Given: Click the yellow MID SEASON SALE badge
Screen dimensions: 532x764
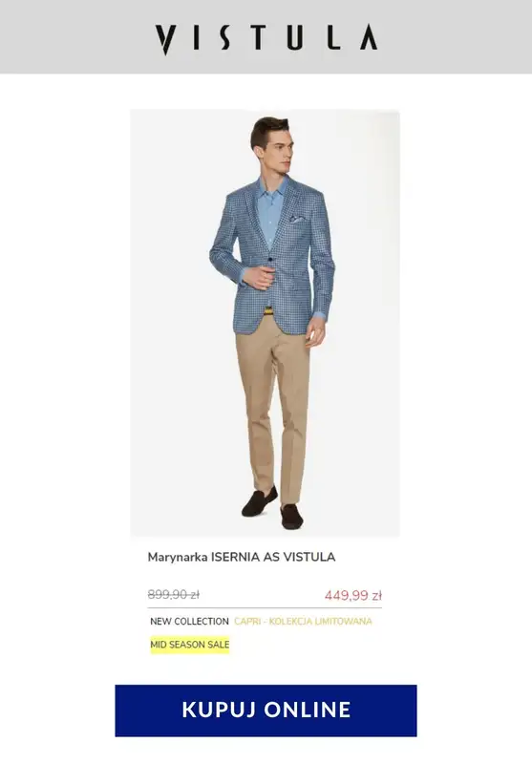Looking at the screenshot, I should [189, 645].
